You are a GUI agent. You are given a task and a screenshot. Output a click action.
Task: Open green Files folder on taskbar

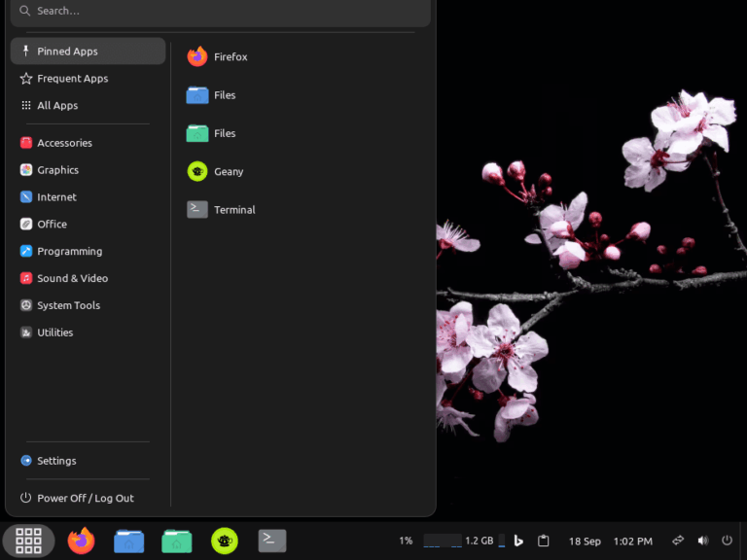point(177,541)
